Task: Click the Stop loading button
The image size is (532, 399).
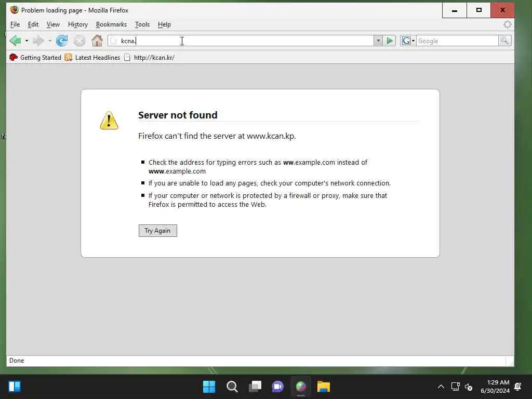Action: click(x=79, y=41)
